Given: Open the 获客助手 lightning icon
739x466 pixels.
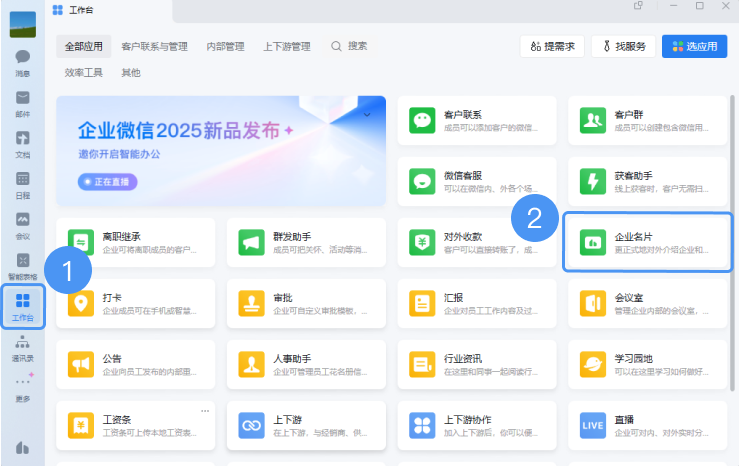Looking at the screenshot, I should point(592,181).
